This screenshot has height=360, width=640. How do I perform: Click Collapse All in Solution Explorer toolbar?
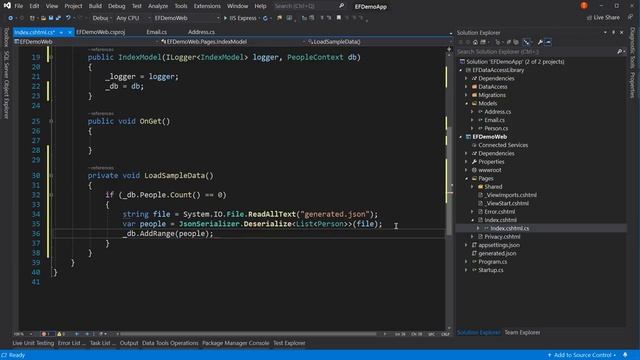point(509,42)
